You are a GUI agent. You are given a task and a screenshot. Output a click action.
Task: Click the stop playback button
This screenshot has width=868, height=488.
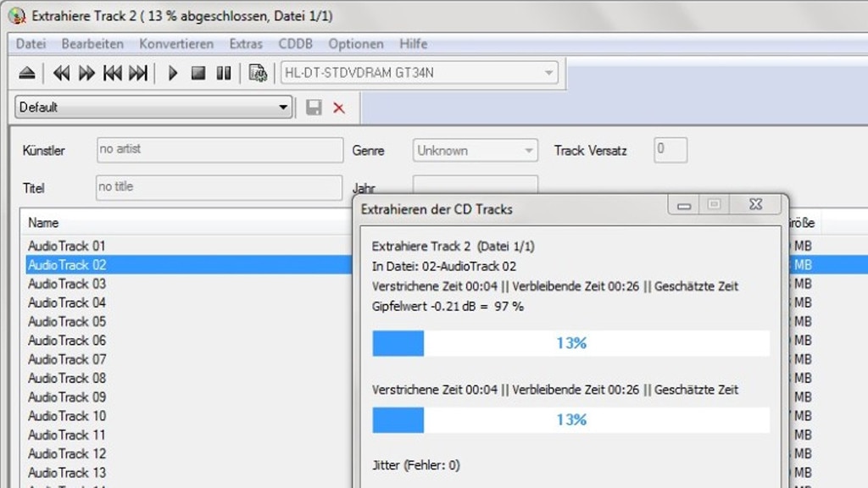(198, 74)
